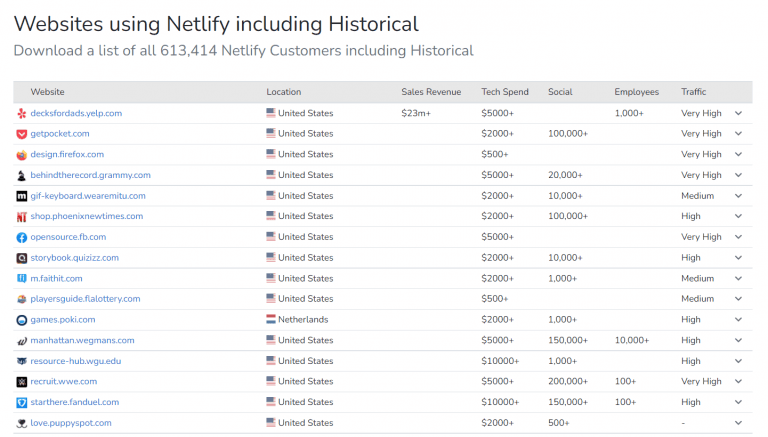Open the resource-hub.wgu.edu link
Viewport: 768px width, 437px height.
click(x=76, y=361)
